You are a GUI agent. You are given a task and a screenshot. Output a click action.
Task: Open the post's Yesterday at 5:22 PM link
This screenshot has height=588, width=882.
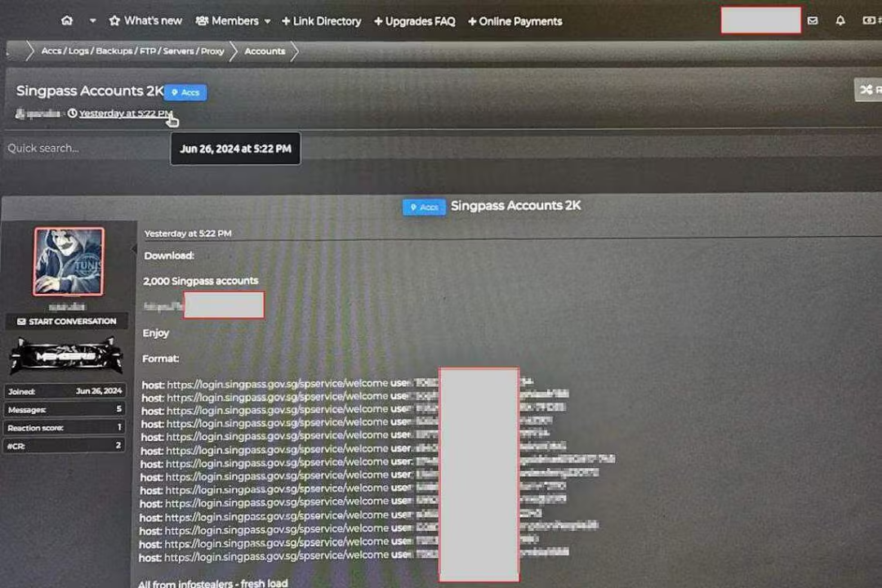[187, 234]
